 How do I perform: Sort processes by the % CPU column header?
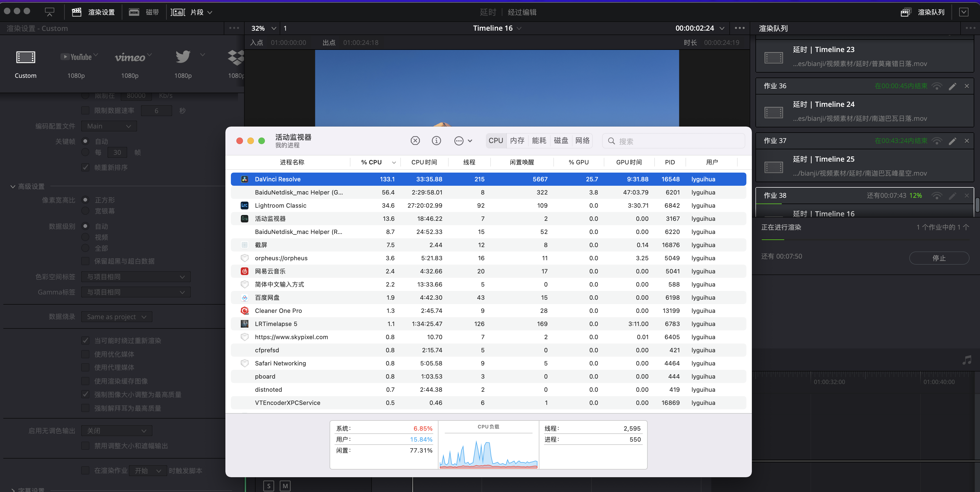click(x=371, y=162)
